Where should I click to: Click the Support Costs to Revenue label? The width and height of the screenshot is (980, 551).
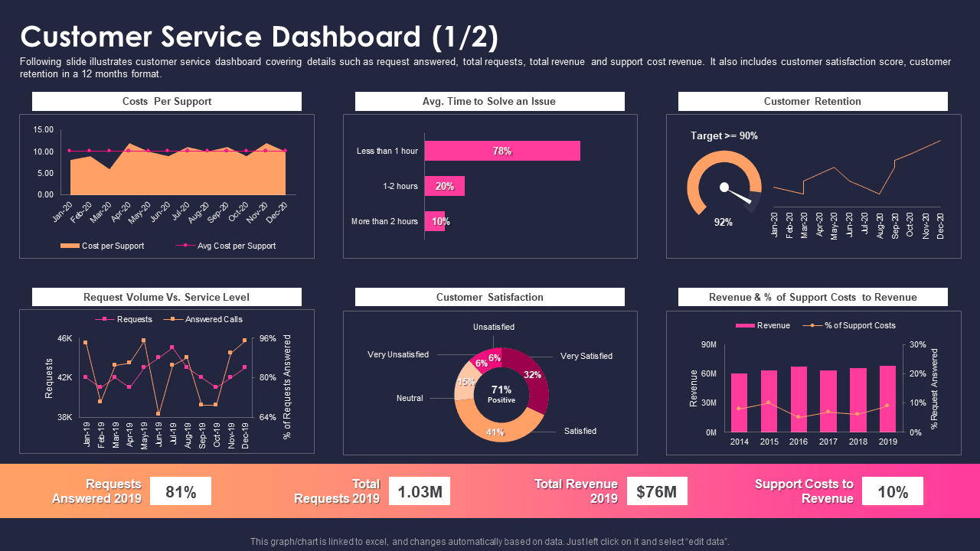coord(804,491)
